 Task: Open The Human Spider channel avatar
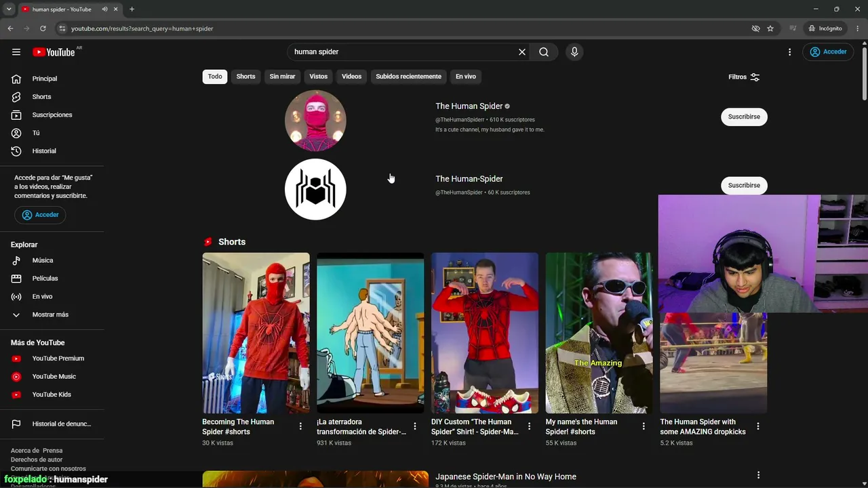point(315,120)
